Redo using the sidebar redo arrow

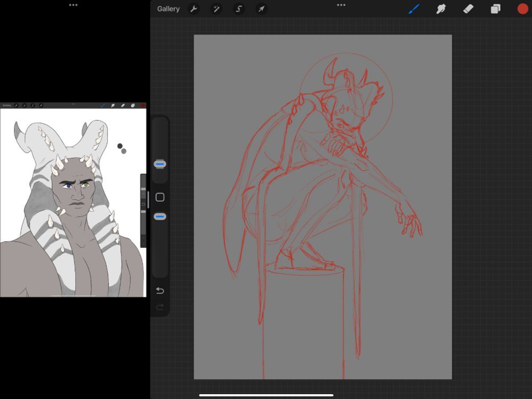point(160,307)
